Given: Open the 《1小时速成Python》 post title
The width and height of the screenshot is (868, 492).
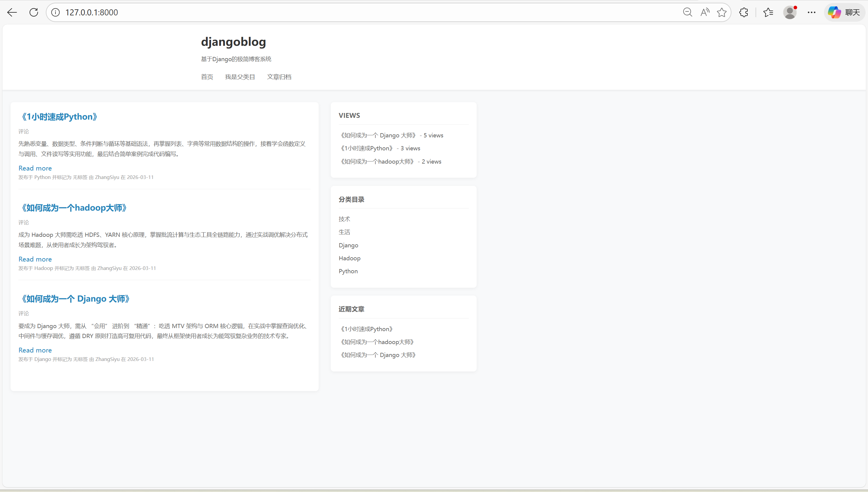Looking at the screenshot, I should [59, 117].
